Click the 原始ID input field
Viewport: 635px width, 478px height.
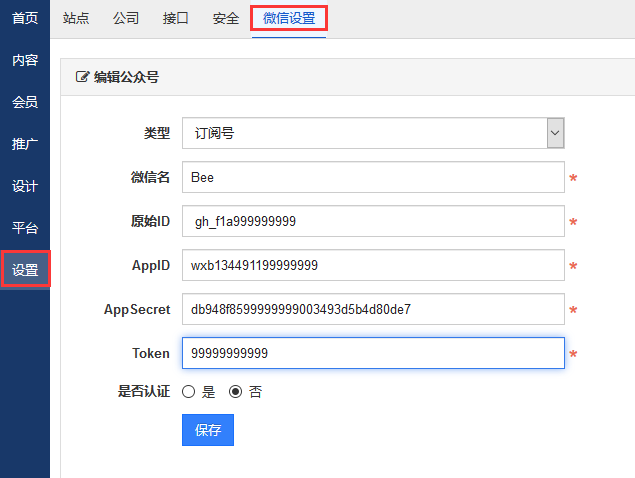[x=373, y=221]
